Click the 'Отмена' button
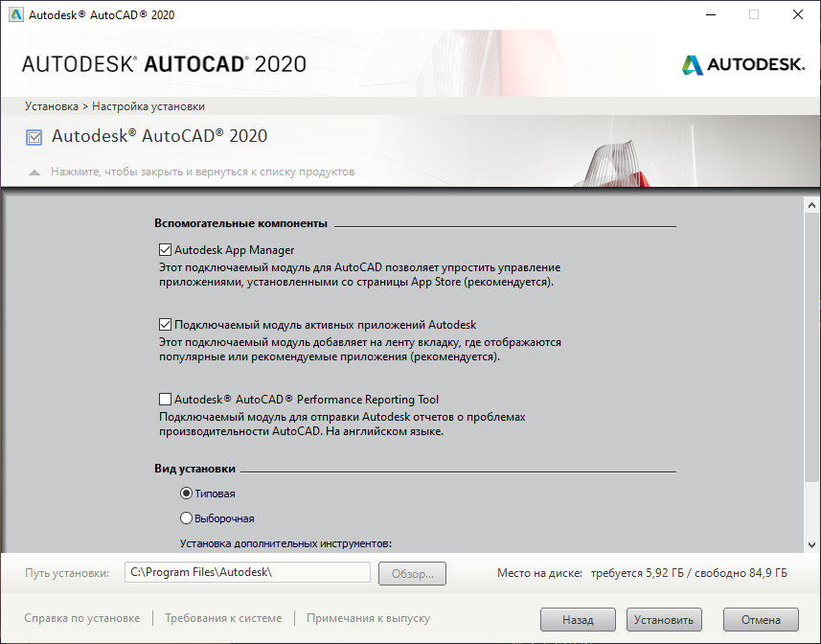The width and height of the screenshot is (821, 644). coord(761,620)
